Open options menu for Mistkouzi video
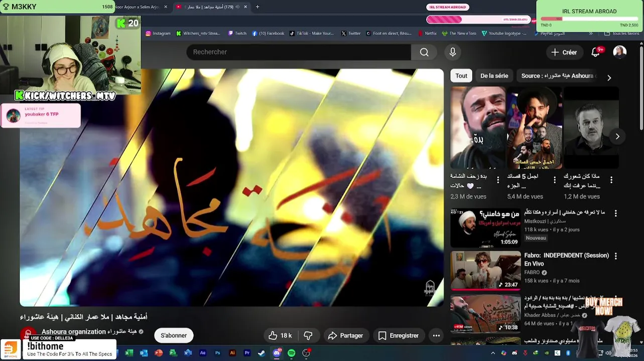 (615, 213)
